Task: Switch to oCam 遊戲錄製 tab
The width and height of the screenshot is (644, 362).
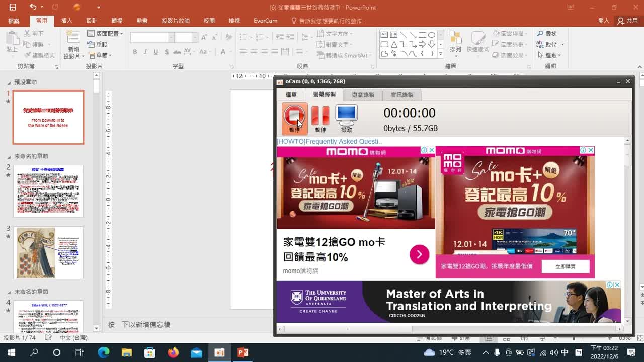Action: pos(363,95)
